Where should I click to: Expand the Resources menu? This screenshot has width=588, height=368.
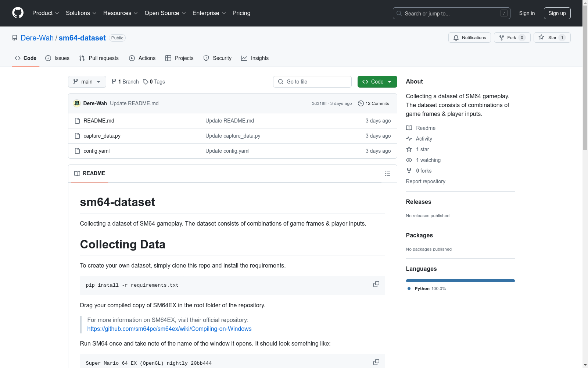pos(121,13)
